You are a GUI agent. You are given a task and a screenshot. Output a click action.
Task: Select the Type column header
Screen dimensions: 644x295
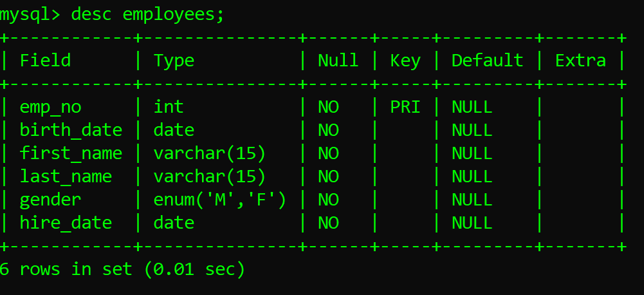tap(174, 61)
